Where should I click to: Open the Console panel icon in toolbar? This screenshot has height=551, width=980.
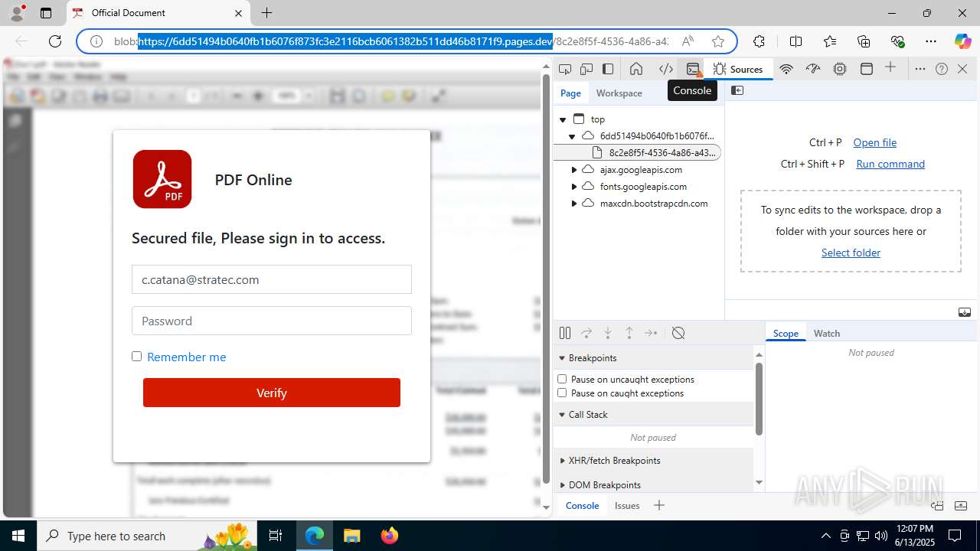693,69
